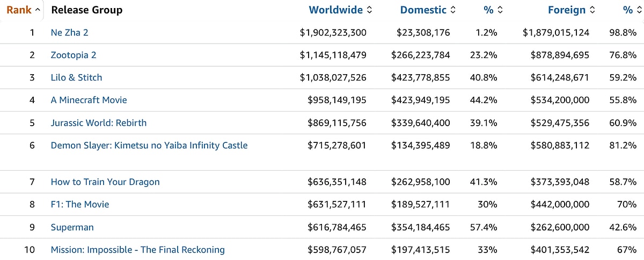Screen dimensions: 644x260
Task: Click the Superman release link
Action: click(72, 227)
